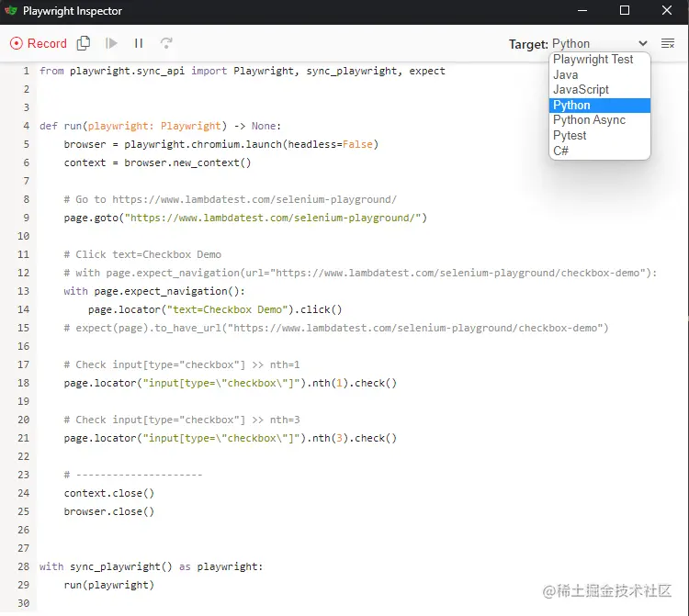Choose Java from Target list

(x=599, y=74)
